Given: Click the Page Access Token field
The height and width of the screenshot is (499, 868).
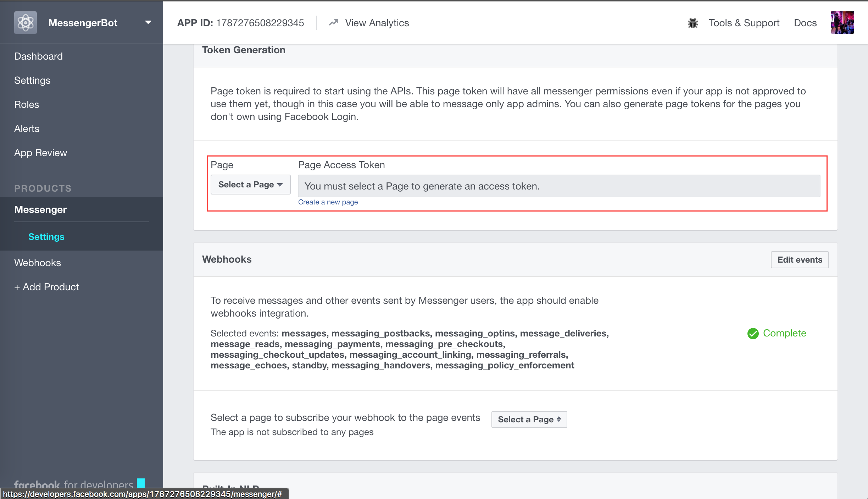Looking at the screenshot, I should click(559, 186).
